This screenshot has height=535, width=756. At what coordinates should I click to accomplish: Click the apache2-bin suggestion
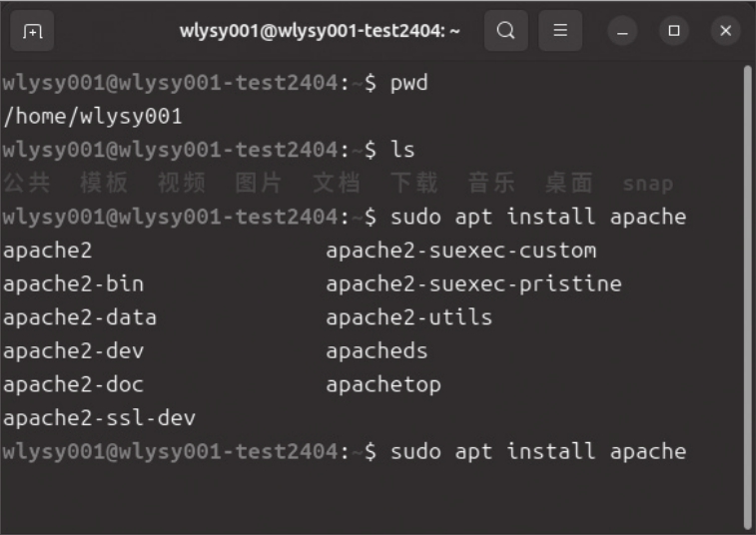pos(73,283)
